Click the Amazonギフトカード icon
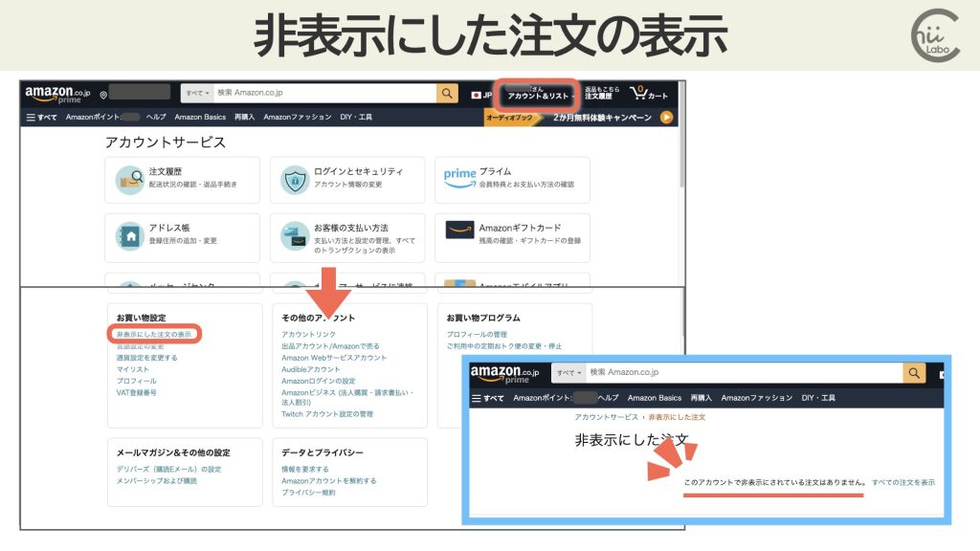 (x=459, y=230)
